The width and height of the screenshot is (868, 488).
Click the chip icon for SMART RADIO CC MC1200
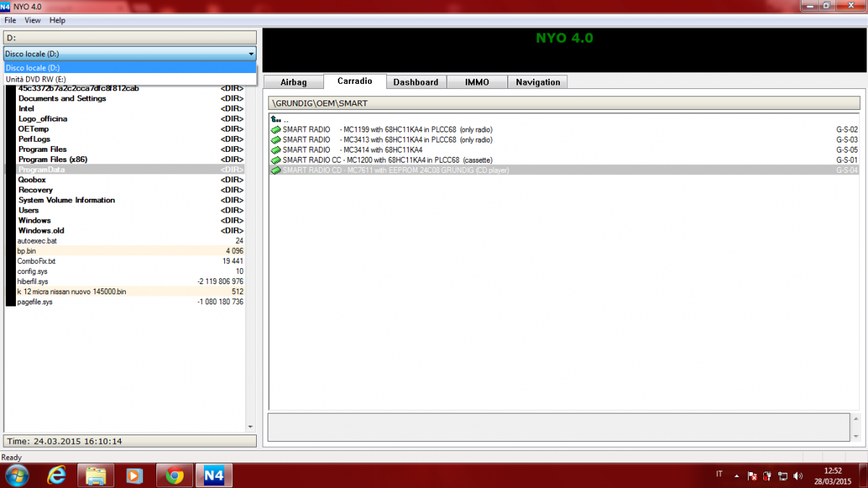(x=276, y=160)
